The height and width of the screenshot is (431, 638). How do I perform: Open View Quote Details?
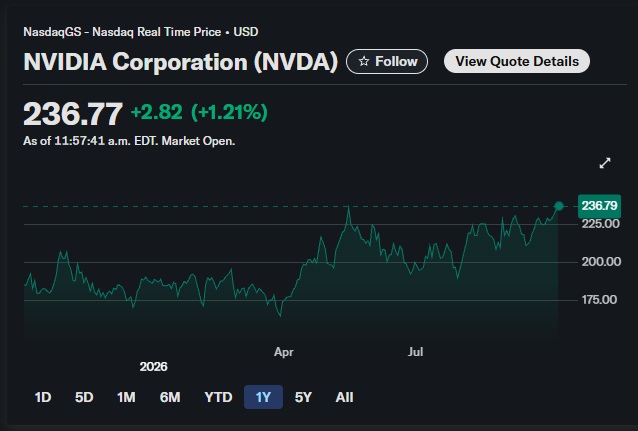(x=517, y=61)
